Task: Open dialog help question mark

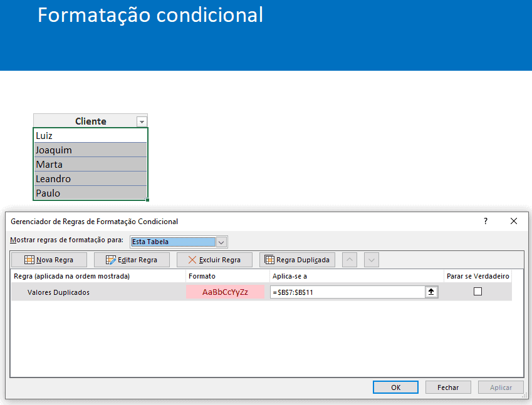Action: tap(486, 222)
